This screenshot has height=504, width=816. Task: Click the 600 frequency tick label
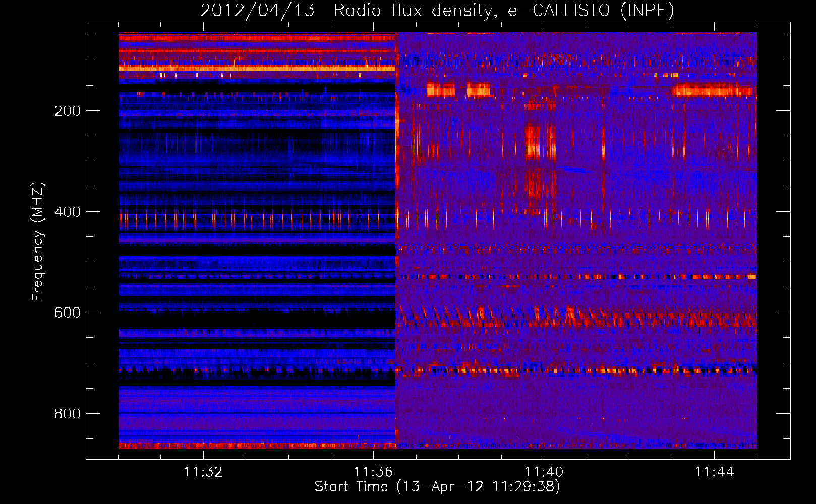(x=68, y=312)
